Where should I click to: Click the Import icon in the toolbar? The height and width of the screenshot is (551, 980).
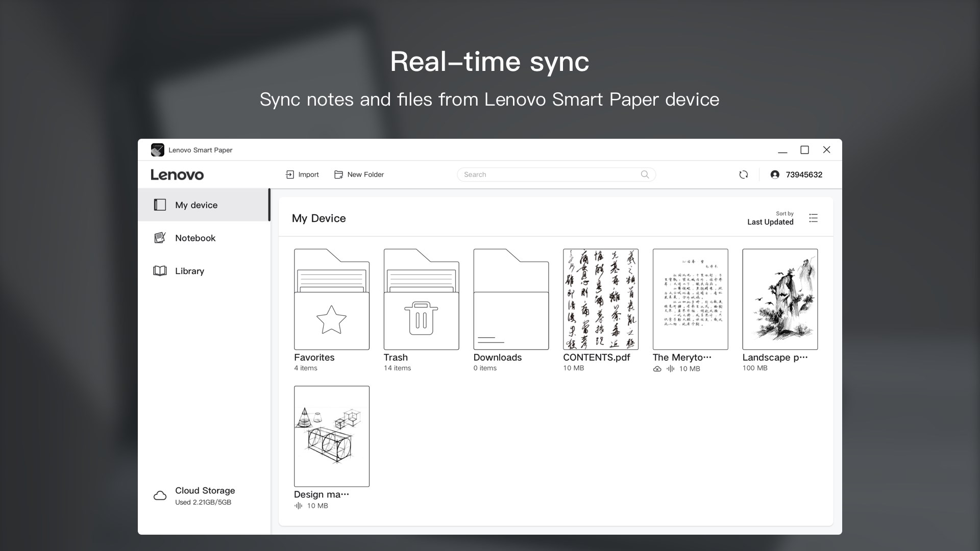[x=289, y=174]
